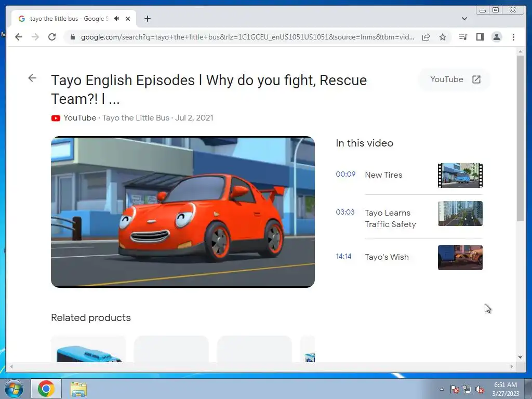
Task: Select New Tires chapter
Action: pos(383,175)
